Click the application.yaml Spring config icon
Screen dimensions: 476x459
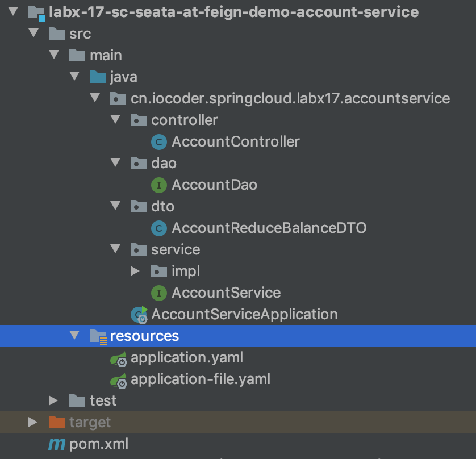click(118, 358)
